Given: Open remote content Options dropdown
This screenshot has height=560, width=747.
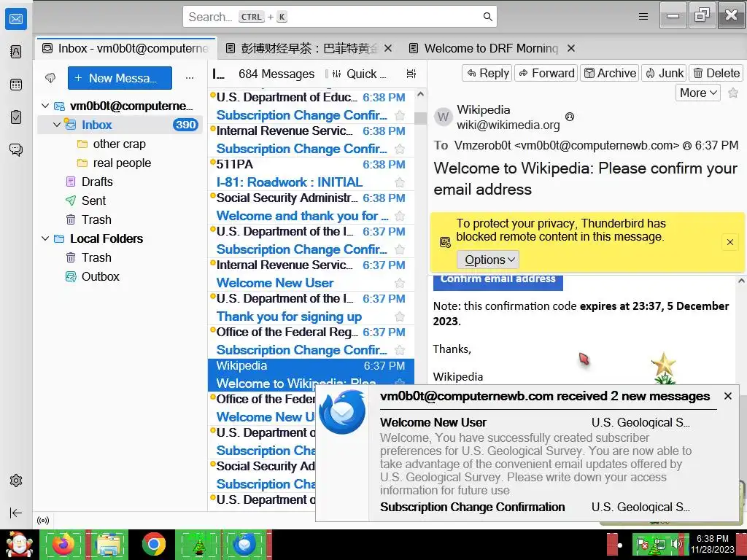Looking at the screenshot, I should pyautogui.click(x=488, y=260).
